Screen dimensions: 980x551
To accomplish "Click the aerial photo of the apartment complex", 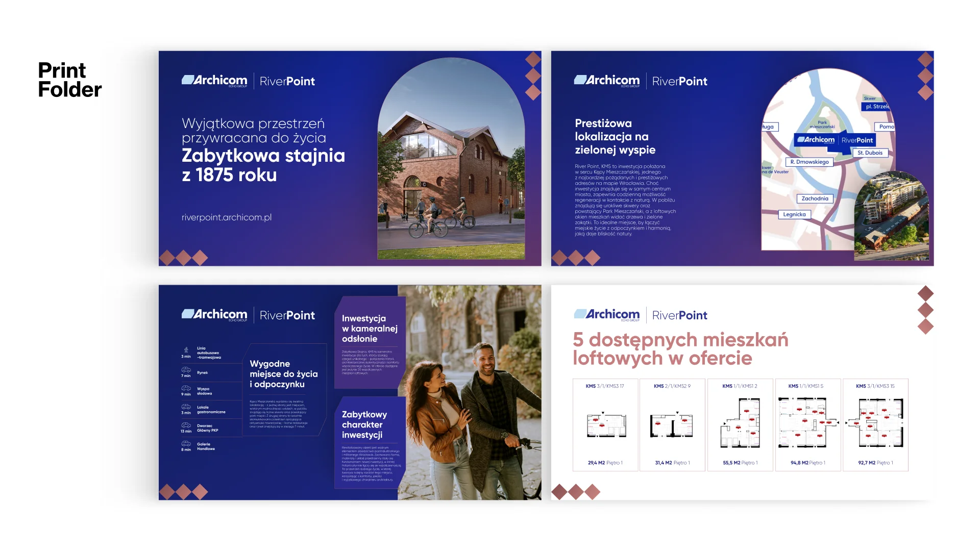I will click(892, 217).
